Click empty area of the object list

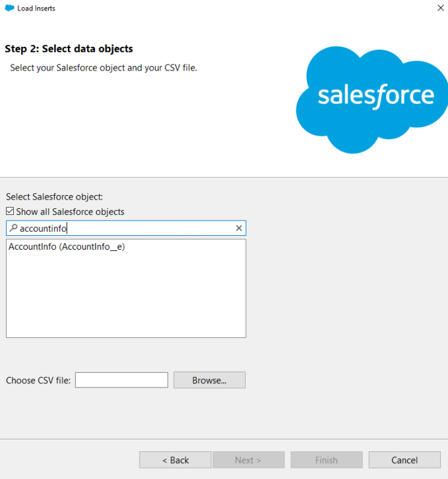pyautogui.click(x=125, y=296)
